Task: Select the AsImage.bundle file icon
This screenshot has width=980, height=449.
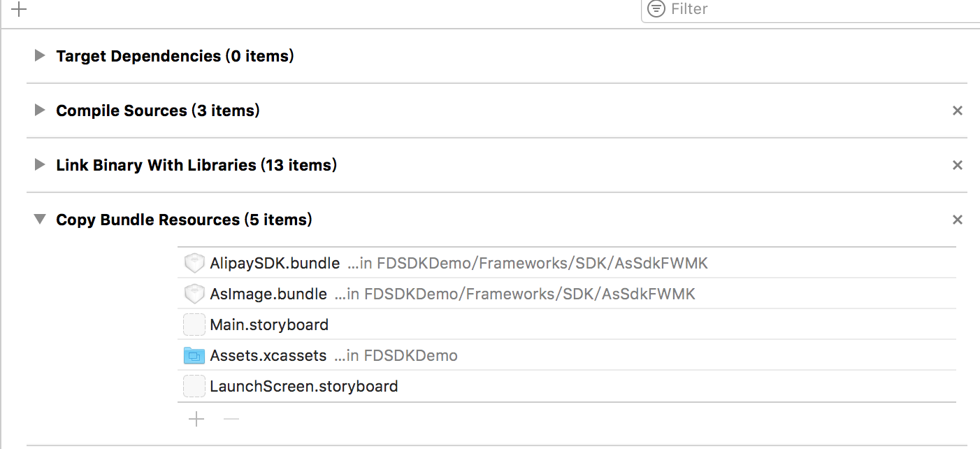Action: tap(194, 294)
